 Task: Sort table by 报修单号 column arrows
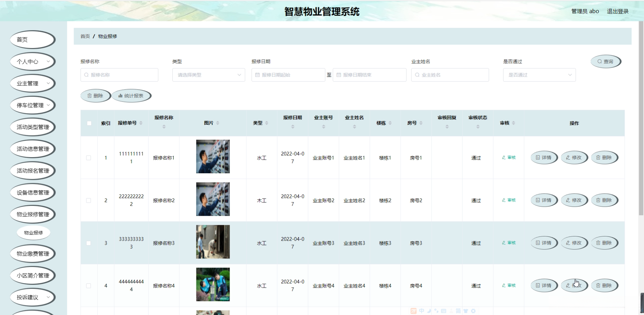pos(141,123)
